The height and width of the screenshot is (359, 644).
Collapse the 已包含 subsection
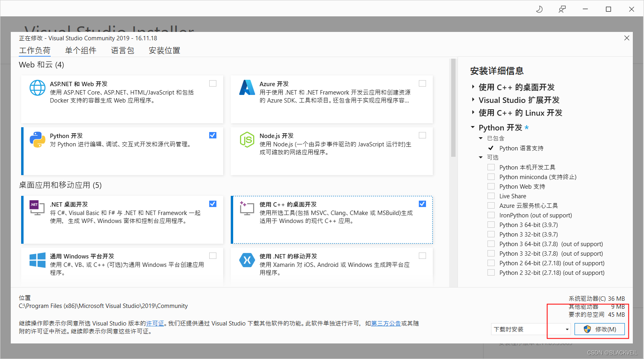click(481, 138)
